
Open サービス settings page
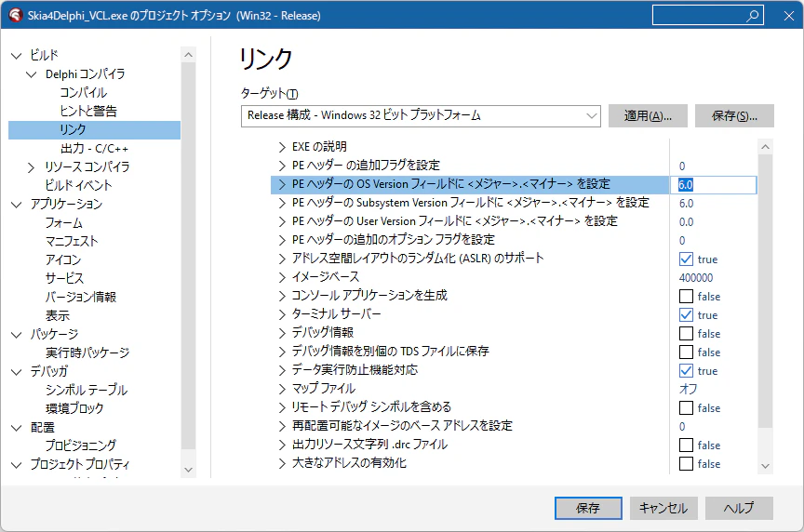[x=64, y=278]
